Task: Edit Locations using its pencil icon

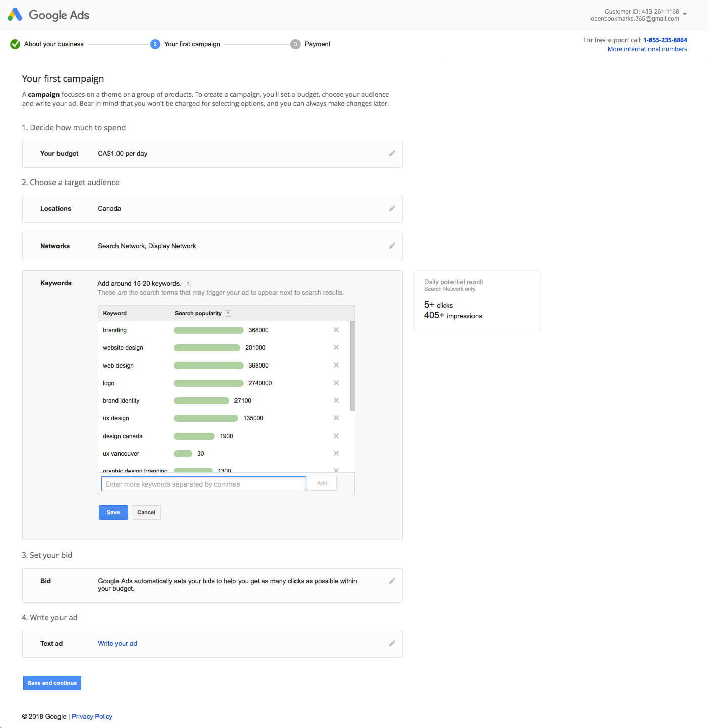Action: (x=392, y=208)
